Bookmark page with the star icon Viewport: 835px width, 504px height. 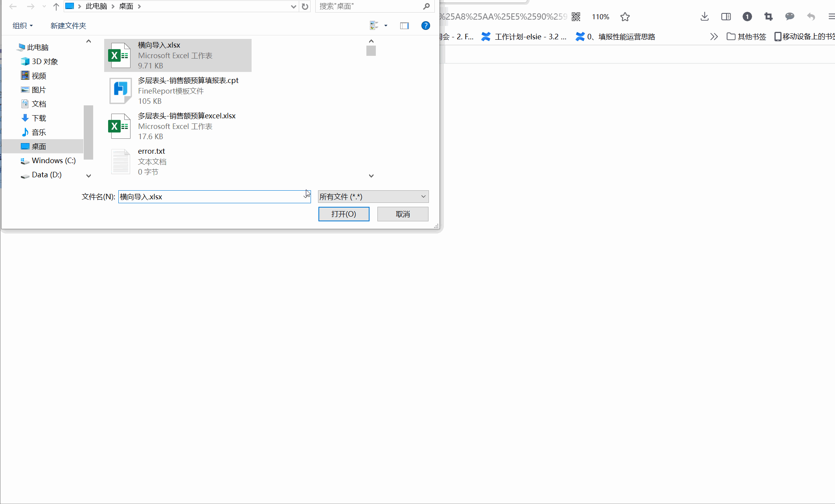coord(625,17)
